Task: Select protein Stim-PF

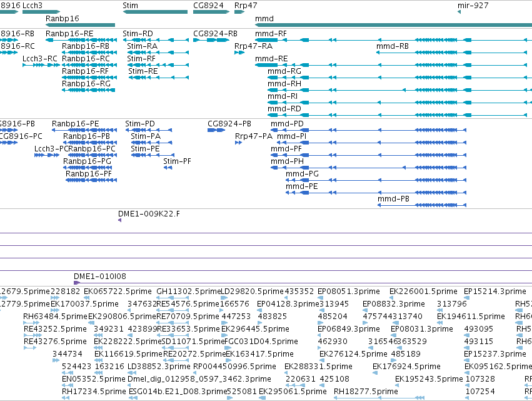Action: coord(177,161)
